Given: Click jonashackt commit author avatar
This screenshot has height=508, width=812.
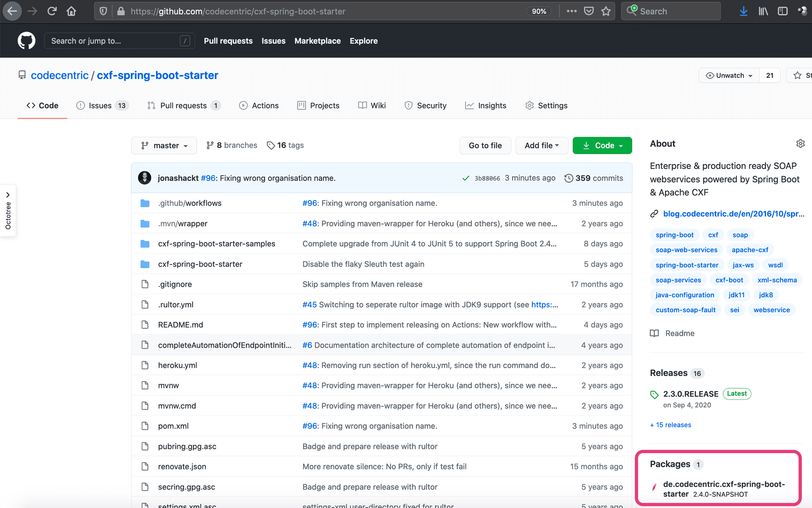Looking at the screenshot, I should click(x=145, y=178).
